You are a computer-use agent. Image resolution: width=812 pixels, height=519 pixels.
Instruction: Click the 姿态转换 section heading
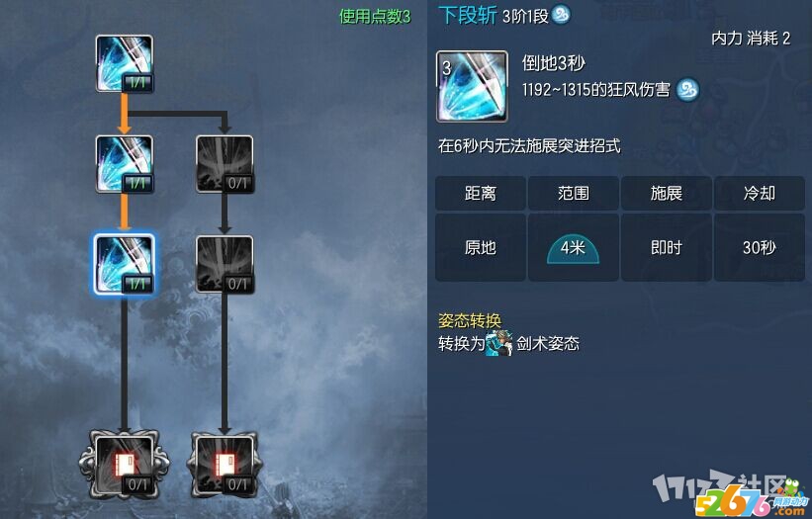[470, 320]
